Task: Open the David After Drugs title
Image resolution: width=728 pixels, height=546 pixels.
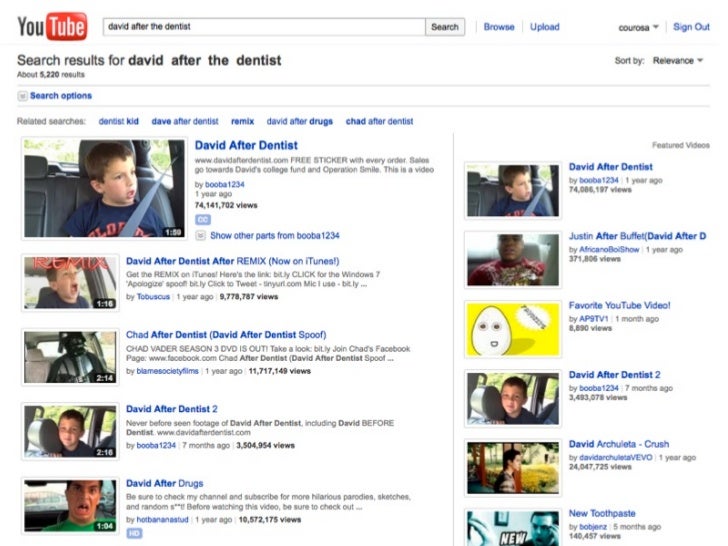Action: 164,483
